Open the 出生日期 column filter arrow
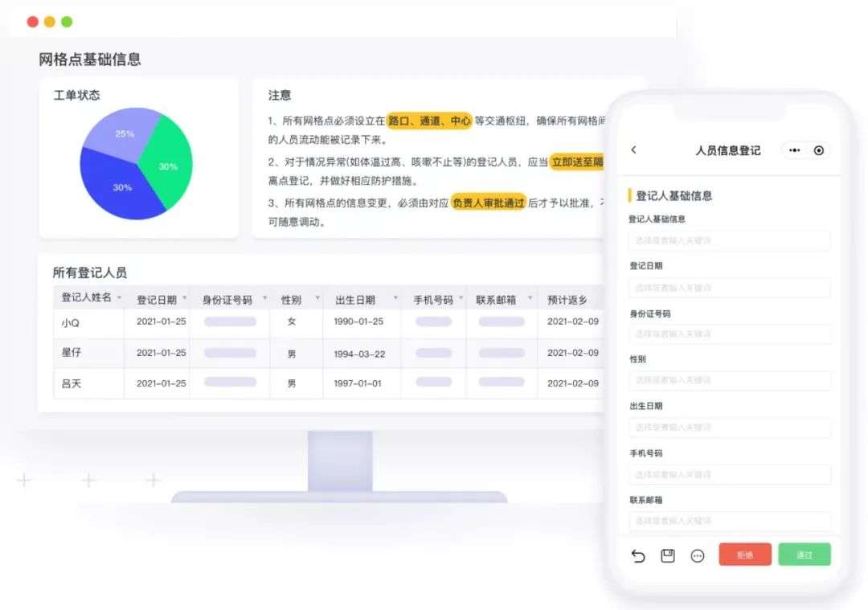The image size is (868, 610). coord(395,298)
